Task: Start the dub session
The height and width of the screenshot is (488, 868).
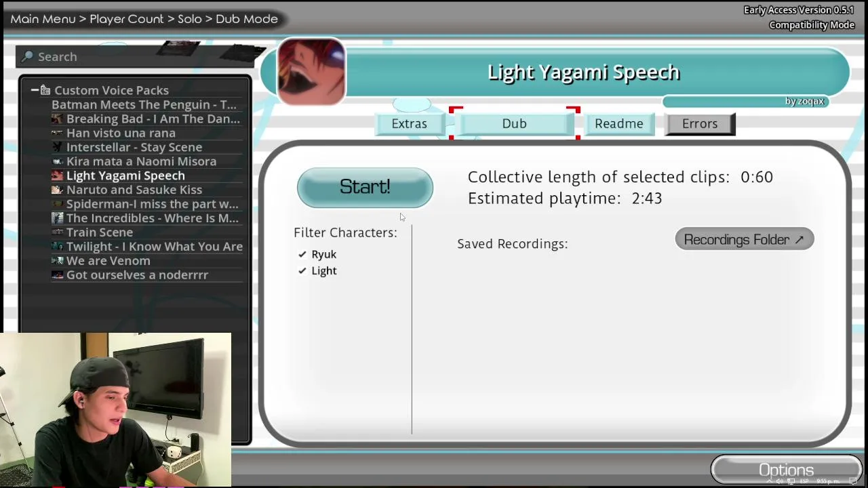Action: coord(365,187)
